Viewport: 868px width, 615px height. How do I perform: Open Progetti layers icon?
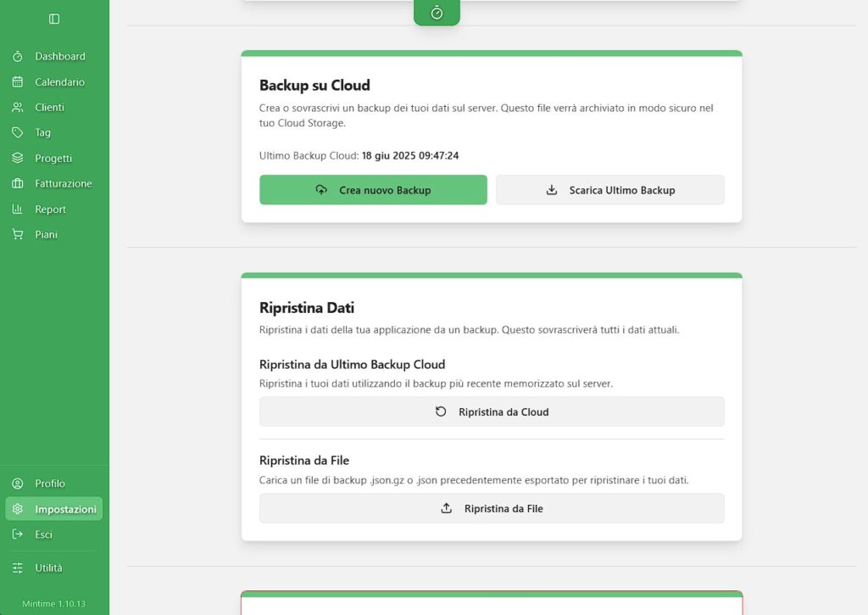(18, 158)
